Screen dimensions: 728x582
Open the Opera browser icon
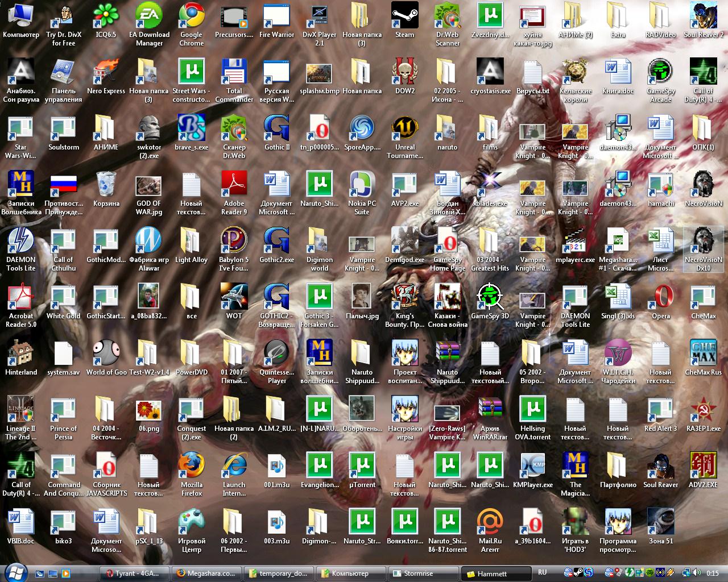(660, 297)
